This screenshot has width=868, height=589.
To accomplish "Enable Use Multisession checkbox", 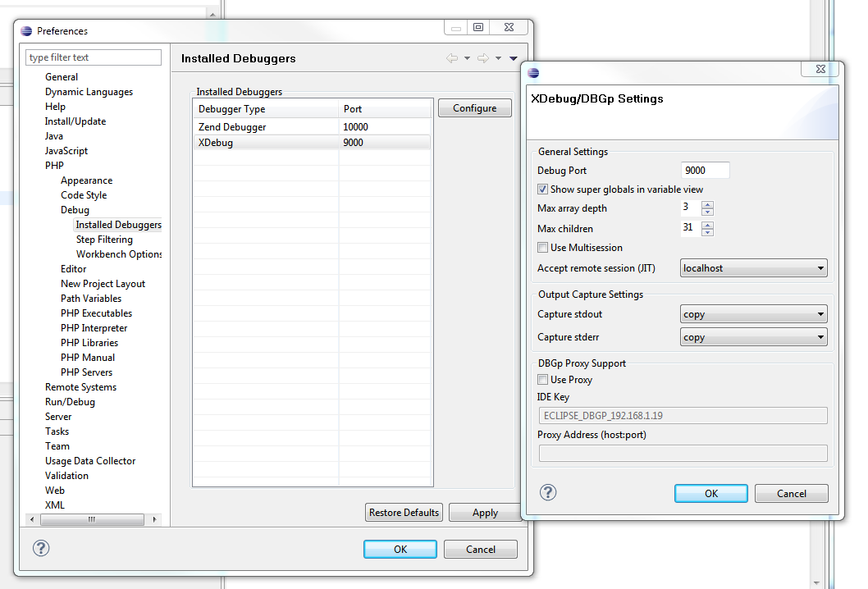I will (x=542, y=248).
